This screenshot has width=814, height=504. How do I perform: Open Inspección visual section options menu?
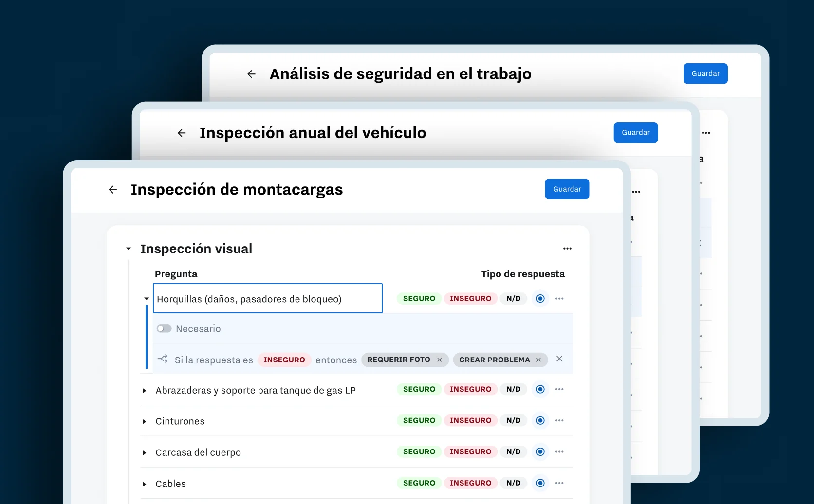point(567,249)
